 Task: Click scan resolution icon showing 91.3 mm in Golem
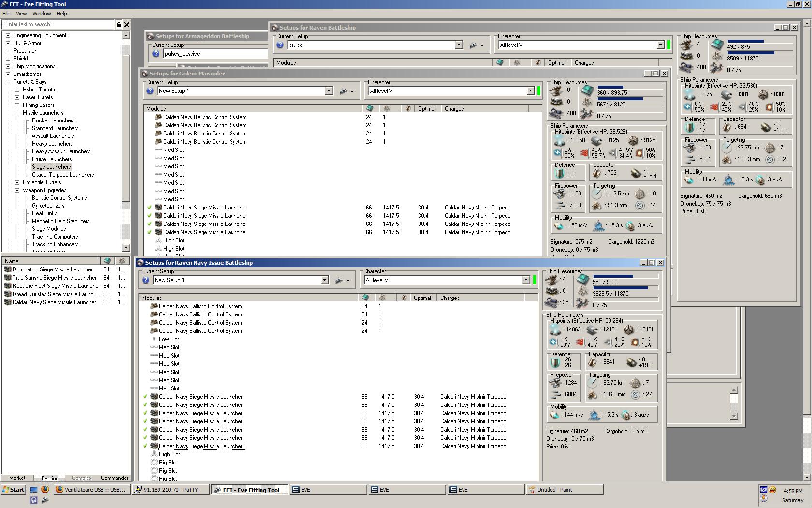click(x=597, y=205)
